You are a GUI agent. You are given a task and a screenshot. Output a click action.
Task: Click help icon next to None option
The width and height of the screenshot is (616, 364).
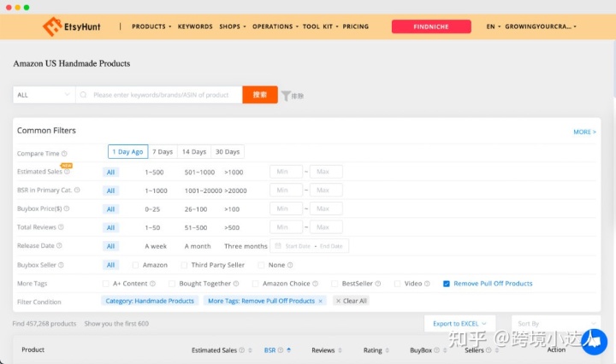[290, 265]
